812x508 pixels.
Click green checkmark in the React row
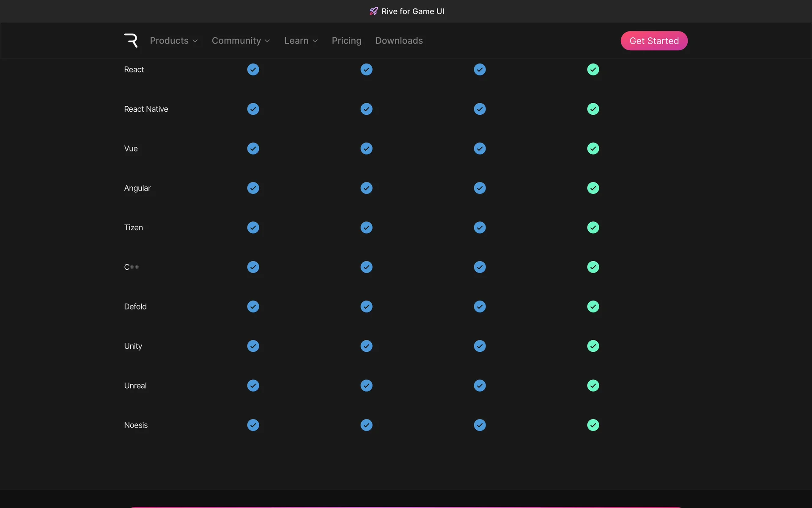click(593, 69)
